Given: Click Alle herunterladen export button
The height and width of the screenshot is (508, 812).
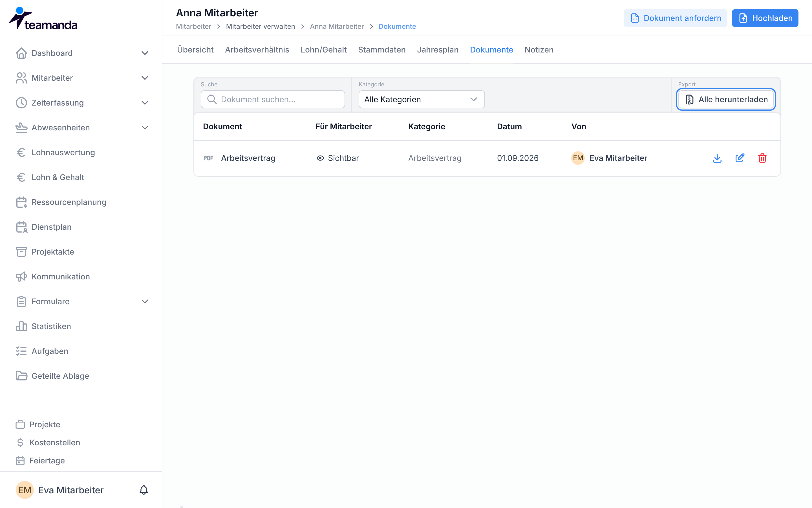Looking at the screenshot, I should point(726,99).
